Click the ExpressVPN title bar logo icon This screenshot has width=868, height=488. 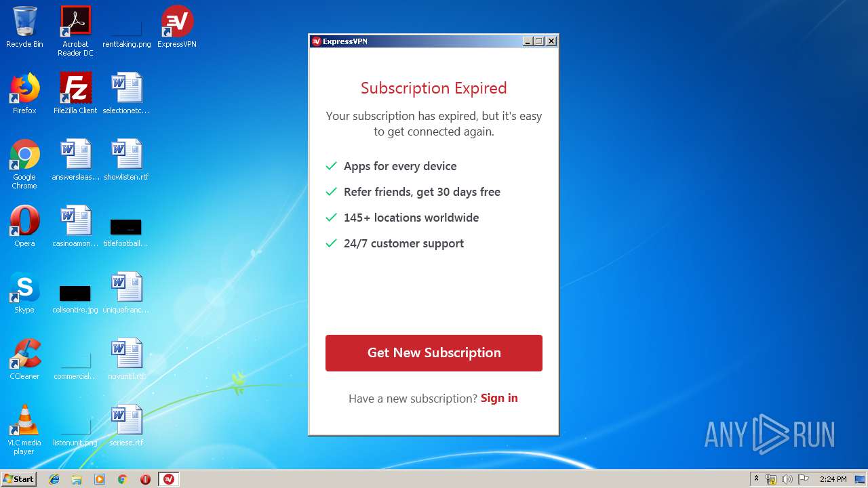click(x=316, y=41)
